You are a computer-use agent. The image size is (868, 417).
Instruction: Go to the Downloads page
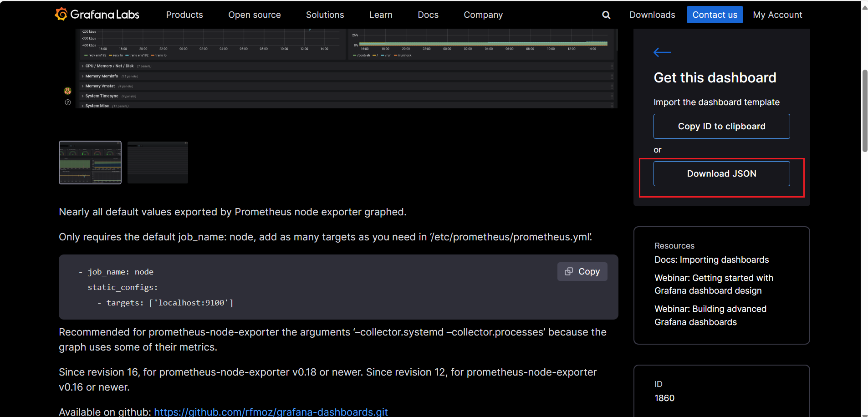point(652,15)
